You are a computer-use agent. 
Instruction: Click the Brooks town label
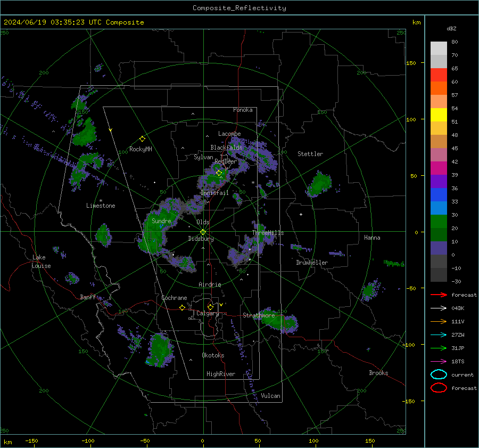pos(378,373)
